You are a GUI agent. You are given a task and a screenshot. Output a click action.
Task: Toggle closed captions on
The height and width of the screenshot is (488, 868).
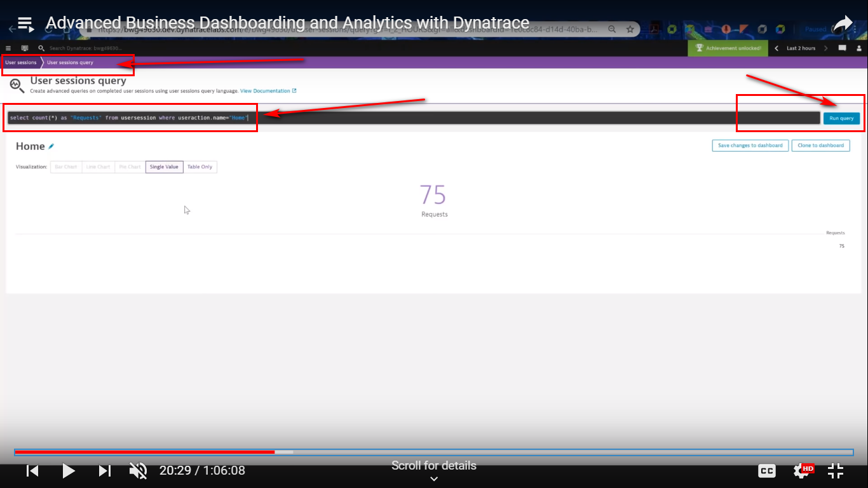click(x=767, y=471)
